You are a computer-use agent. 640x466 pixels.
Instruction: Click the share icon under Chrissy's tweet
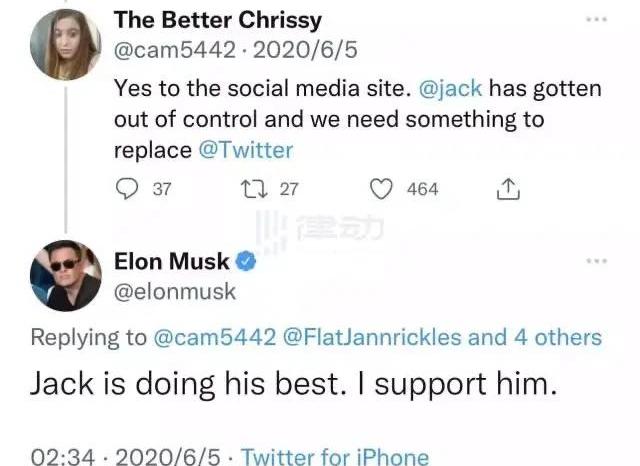[507, 188]
